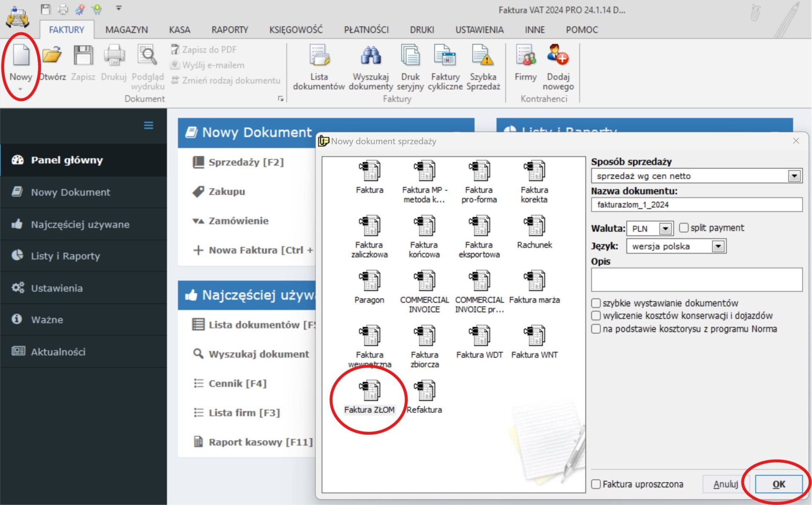Open the KSIĘGOWOŚĆ ribbon tab

296,30
